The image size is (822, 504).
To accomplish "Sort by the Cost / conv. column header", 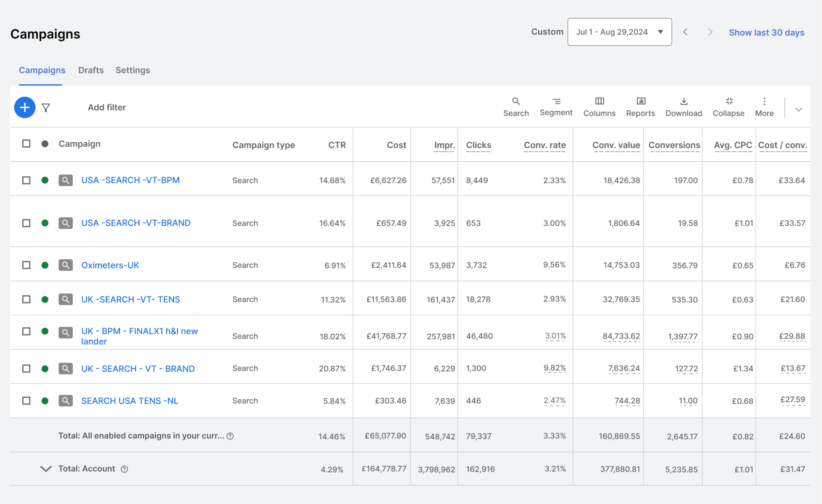I will coord(783,145).
